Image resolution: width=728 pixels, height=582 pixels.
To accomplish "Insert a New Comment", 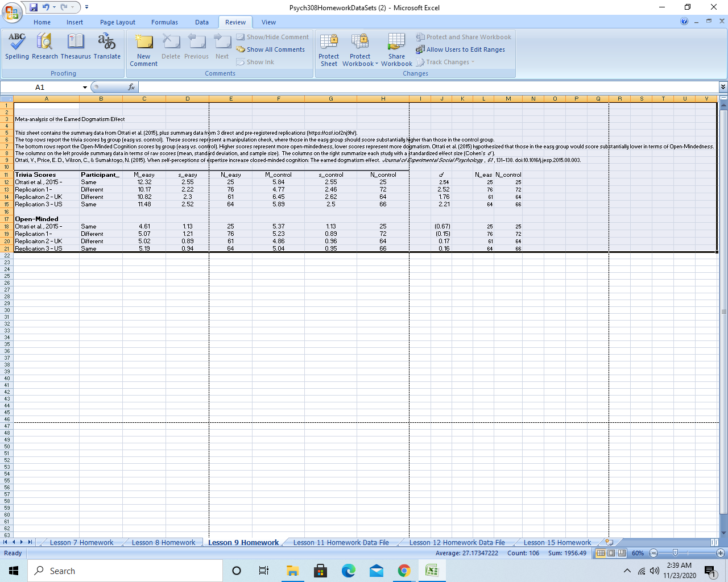I will 143,48.
